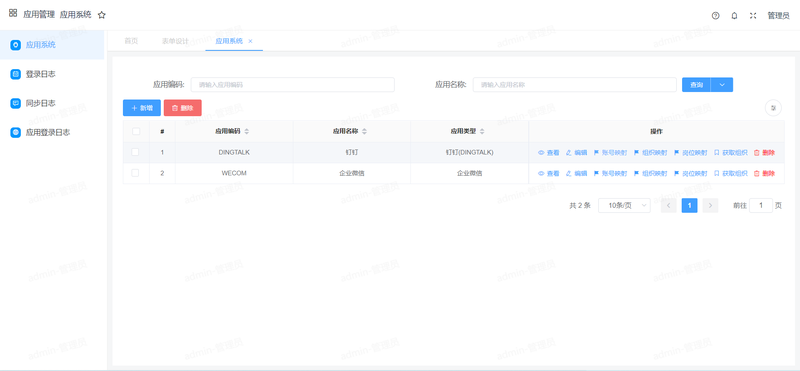Open 岗位映射 for the DINGTALK row
Screen dimensions: 800x371
(690, 153)
